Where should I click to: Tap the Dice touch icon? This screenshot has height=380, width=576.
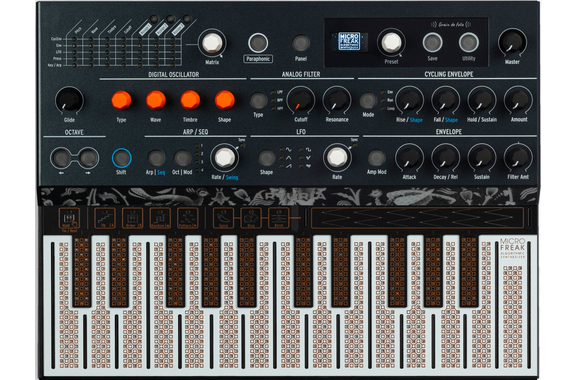click(x=251, y=218)
